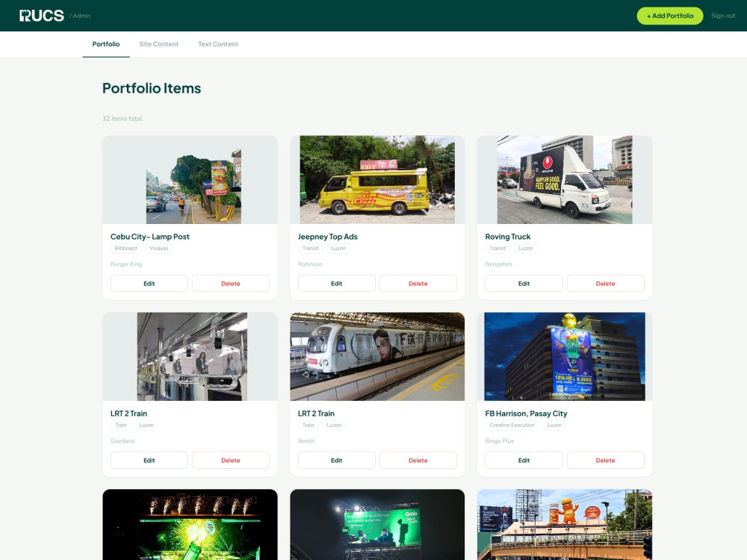Open the green fireworks billboard thumbnail
The width and height of the screenshot is (747, 560).
(x=190, y=524)
